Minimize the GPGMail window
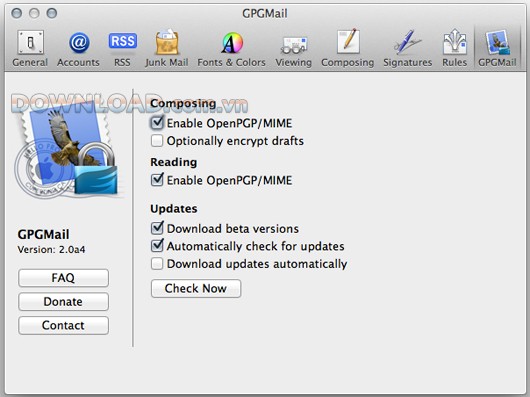 [34, 13]
